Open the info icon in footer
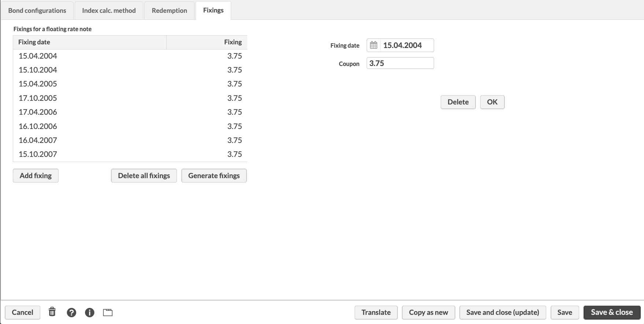This screenshot has width=644, height=324. 89,312
